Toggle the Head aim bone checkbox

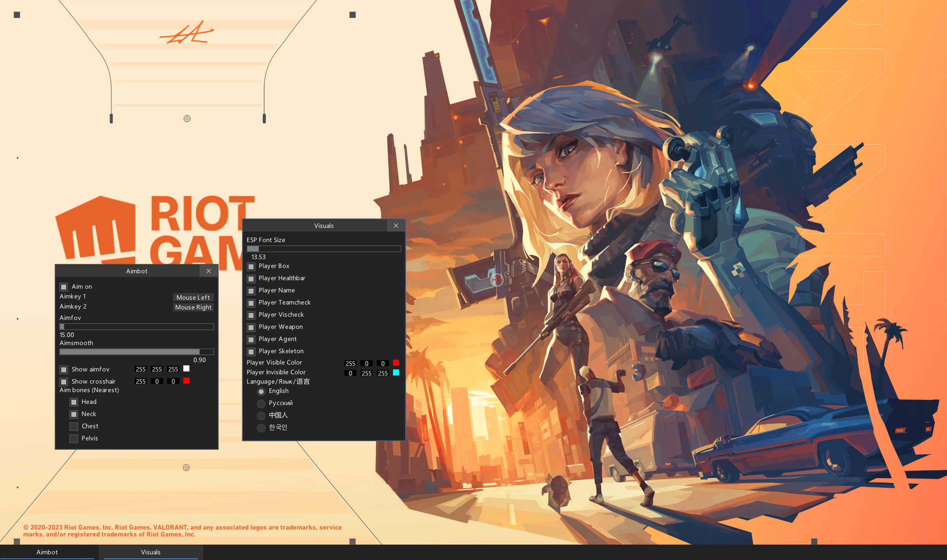(74, 402)
